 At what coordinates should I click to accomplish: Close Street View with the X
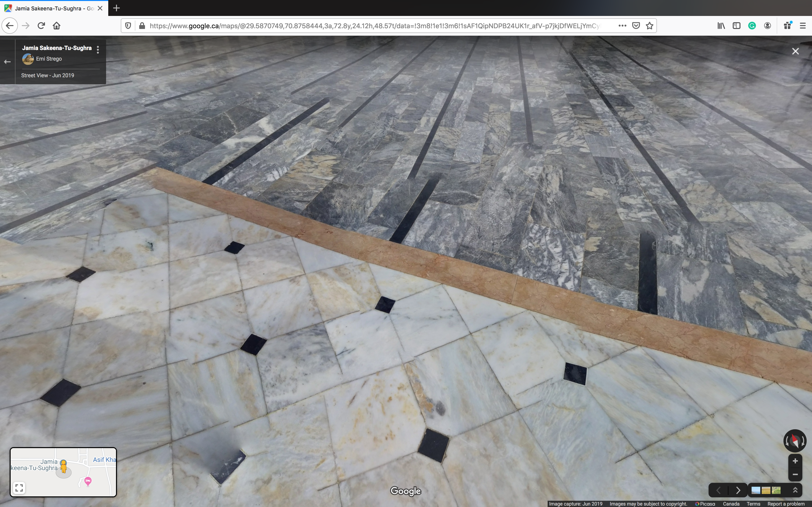click(x=795, y=51)
